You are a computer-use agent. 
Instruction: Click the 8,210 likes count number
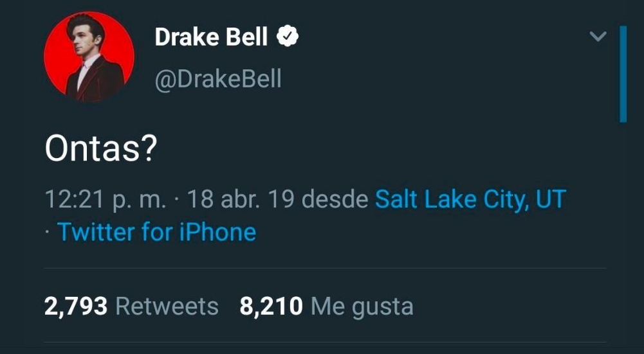point(271,306)
